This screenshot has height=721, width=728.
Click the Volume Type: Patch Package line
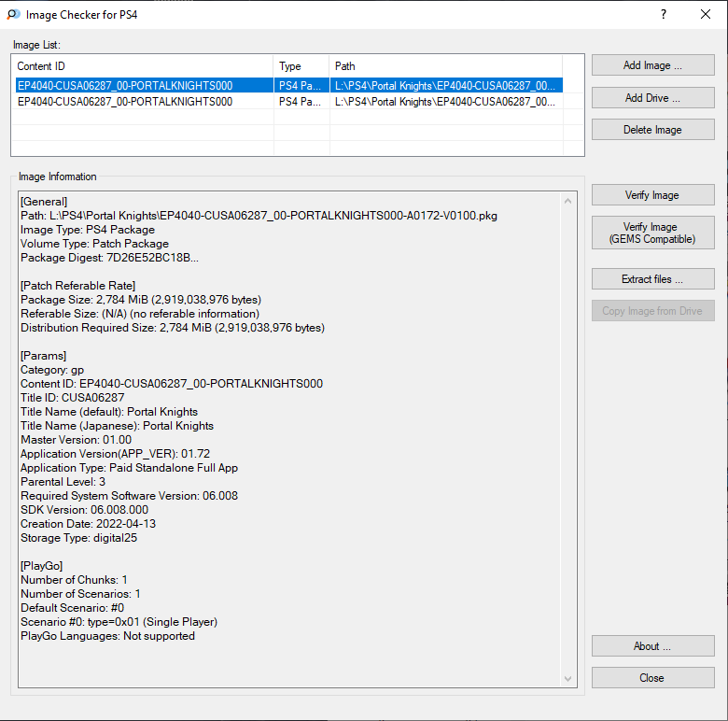94,244
